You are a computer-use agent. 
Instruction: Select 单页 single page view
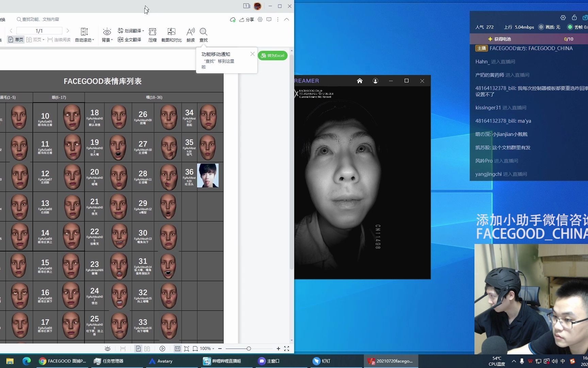[x=16, y=40]
